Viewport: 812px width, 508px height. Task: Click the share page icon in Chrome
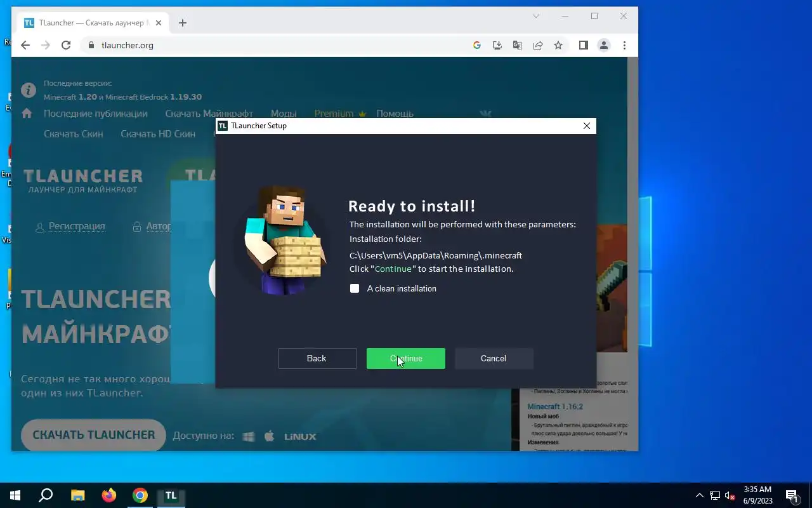pos(538,45)
